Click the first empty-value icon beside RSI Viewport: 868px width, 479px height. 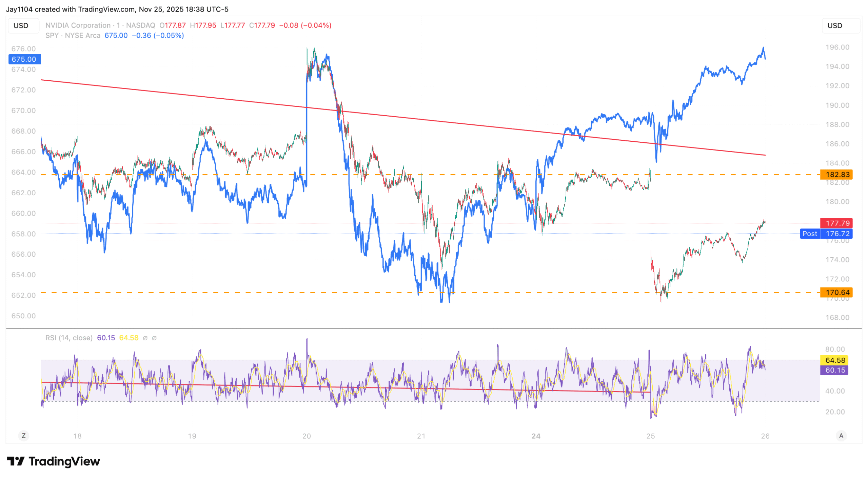coord(145,338)
